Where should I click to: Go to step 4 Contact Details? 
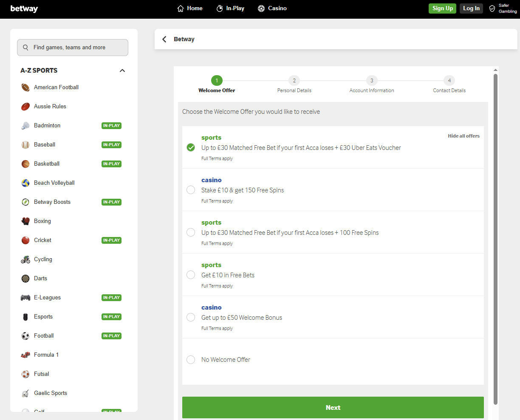(449, 80)
